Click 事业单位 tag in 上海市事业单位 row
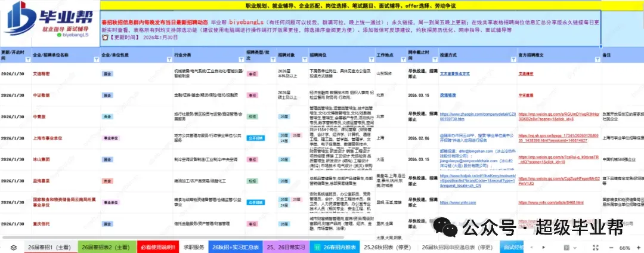 click(110, 138)
